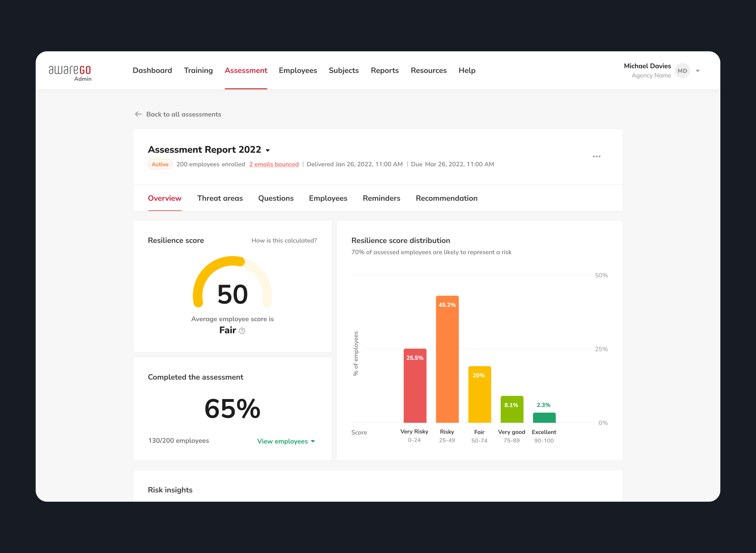Click the Active status badge
This screenshot has height=553, width=756.
coord(160,164)
